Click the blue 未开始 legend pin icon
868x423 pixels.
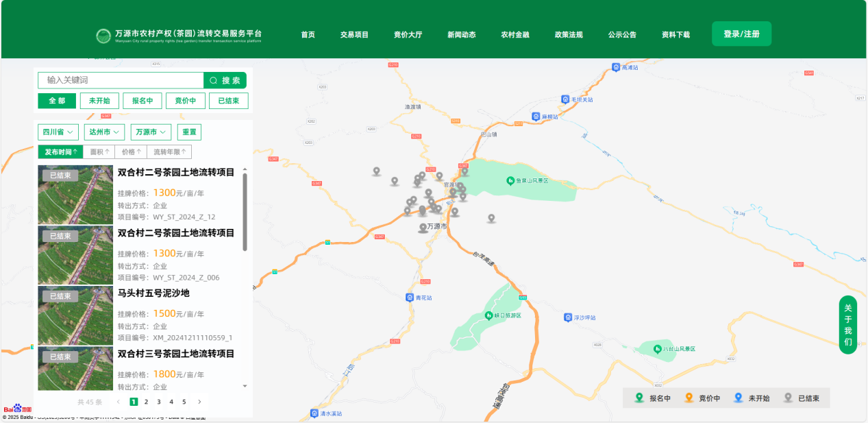(x=739, y=398)
